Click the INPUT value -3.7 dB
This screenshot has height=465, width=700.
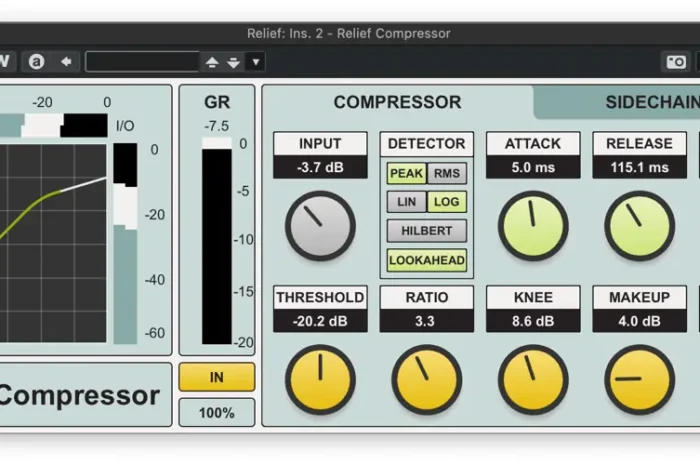320,167
